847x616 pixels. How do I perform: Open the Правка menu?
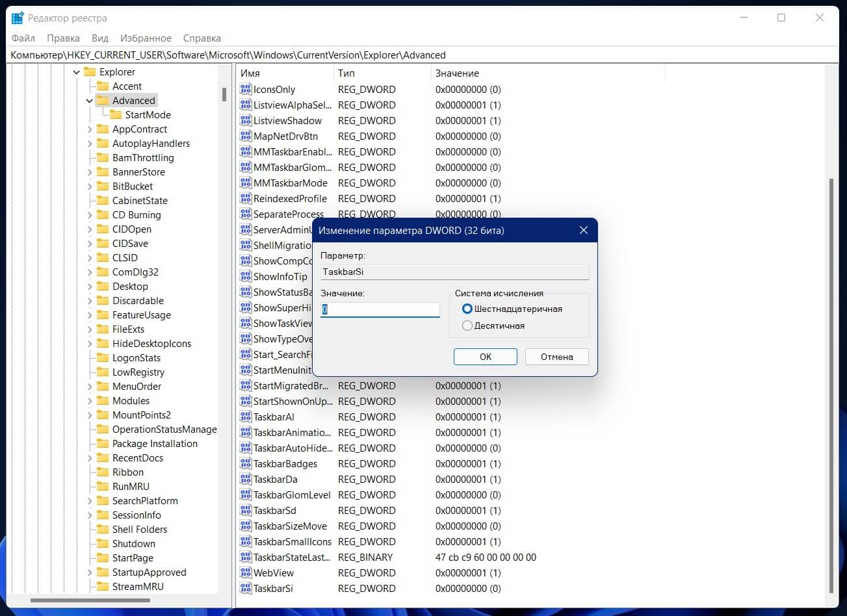[x=64, y=38]
